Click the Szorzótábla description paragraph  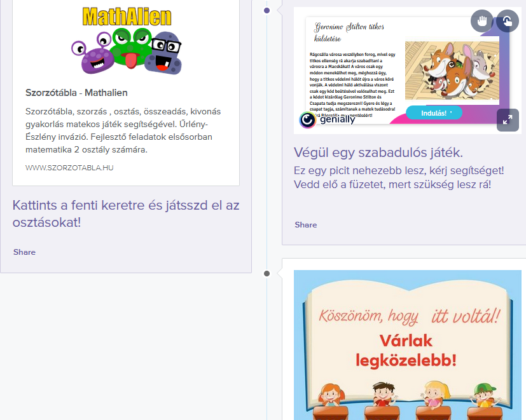tap(123, 130)
